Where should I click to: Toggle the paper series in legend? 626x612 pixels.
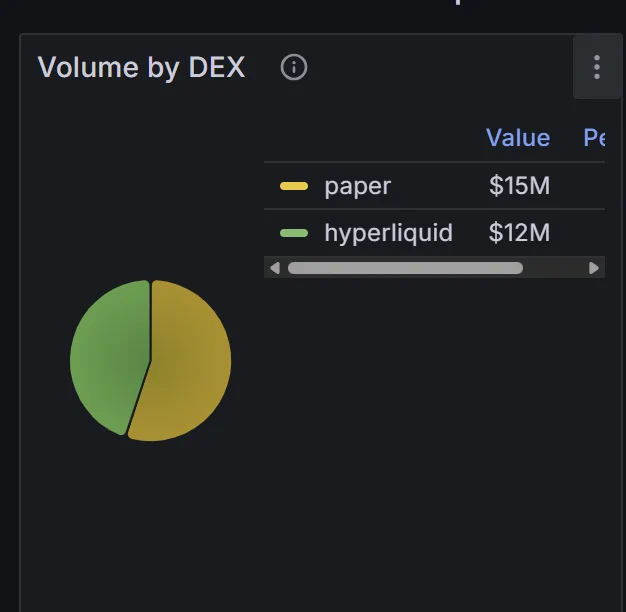pos(358,186)
